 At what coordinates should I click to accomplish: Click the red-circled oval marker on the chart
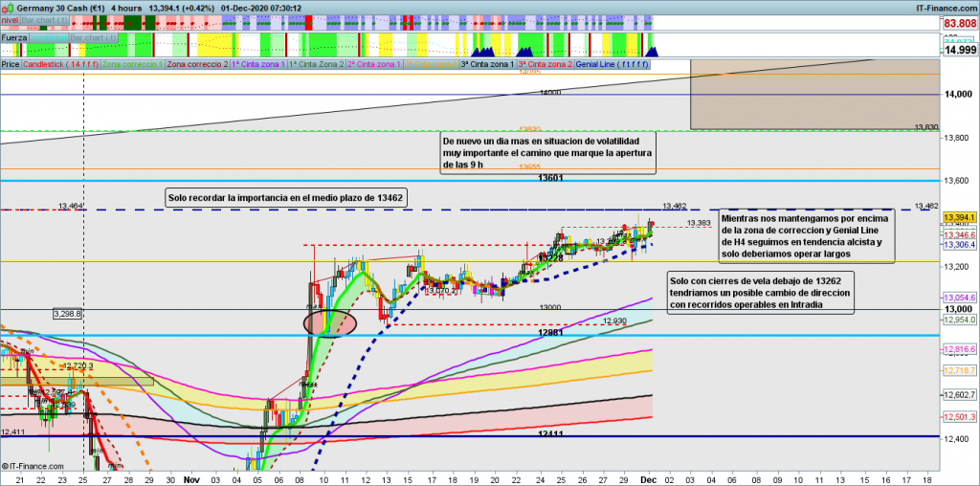pyautogui.click(x=330, y=321)
